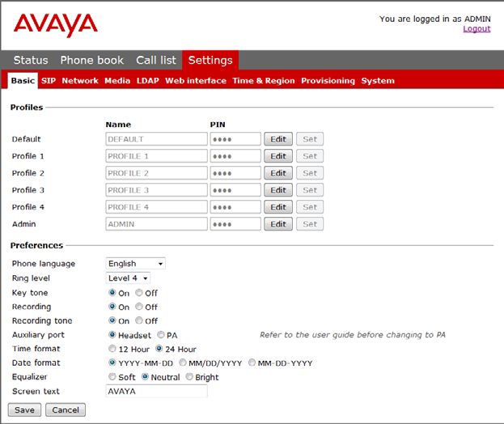Go to Media settings
Screen dimensions: 504x424
point(117,80)
